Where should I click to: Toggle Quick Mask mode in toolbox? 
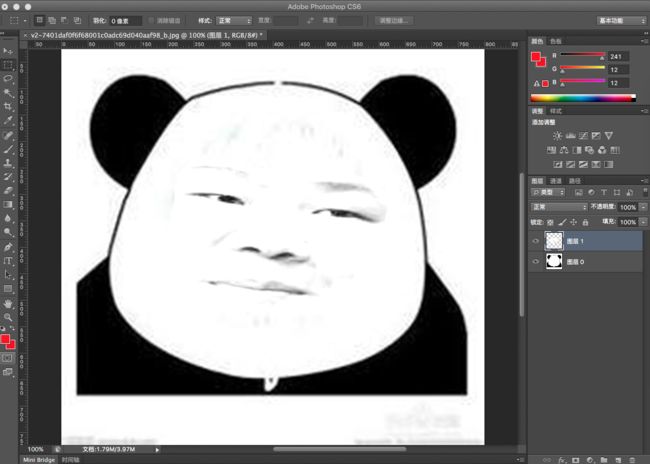point(7,358)
